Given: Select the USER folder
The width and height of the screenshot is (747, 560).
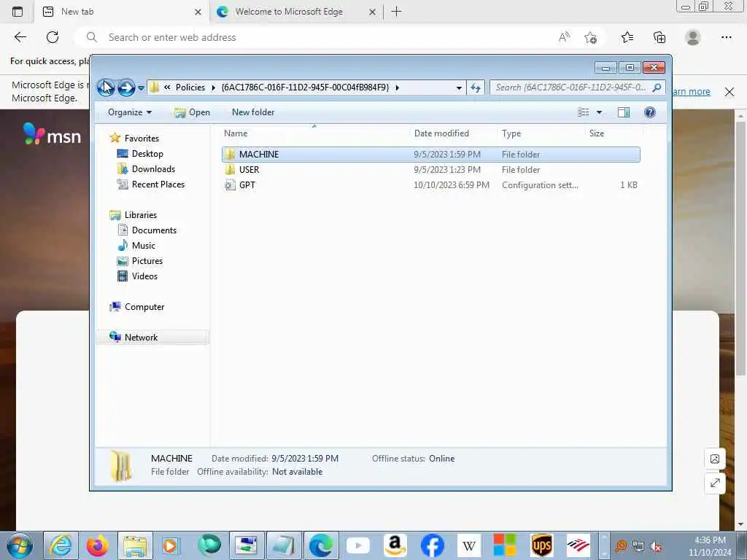Looking at the screenshot, I should point(430,169).
